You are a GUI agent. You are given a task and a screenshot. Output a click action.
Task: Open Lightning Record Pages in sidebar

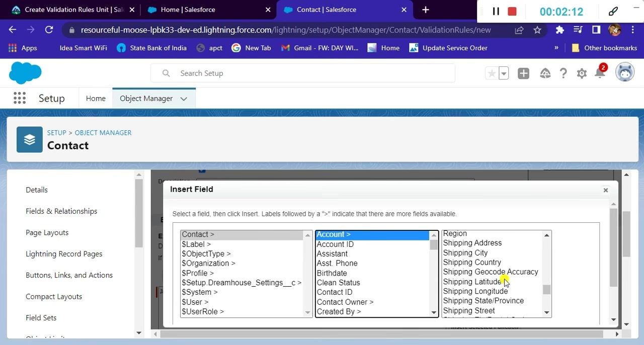64,254
